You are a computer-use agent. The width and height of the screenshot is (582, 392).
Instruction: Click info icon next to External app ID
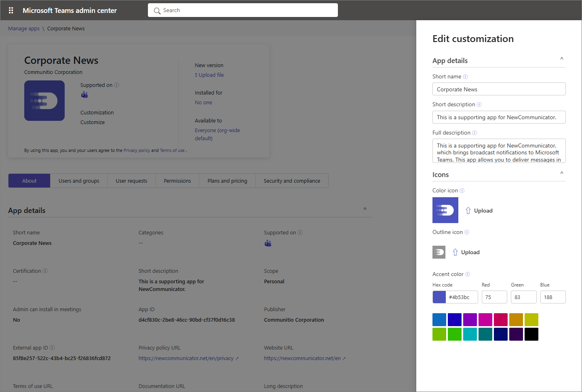[52, 348]
